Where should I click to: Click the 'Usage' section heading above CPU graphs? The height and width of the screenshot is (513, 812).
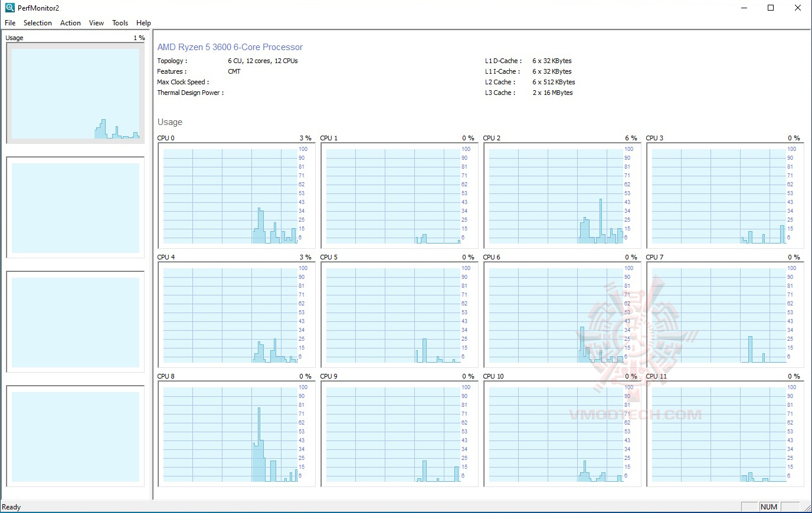170,122
